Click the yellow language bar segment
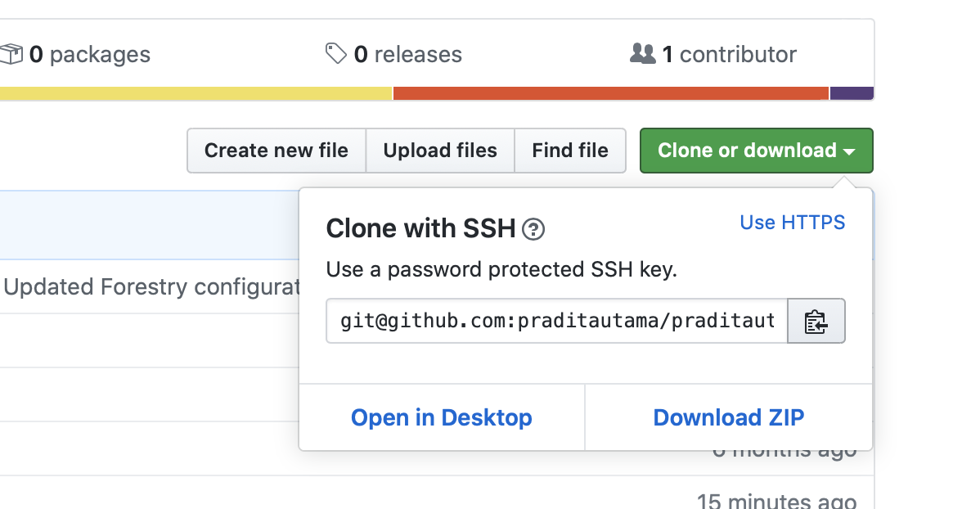This screenshot has width=980, height=509. click(x=196, y=93)
